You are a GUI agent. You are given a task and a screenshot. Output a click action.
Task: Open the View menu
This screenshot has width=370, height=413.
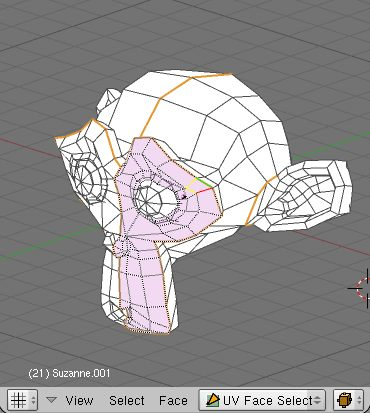(x=79, y=400)
